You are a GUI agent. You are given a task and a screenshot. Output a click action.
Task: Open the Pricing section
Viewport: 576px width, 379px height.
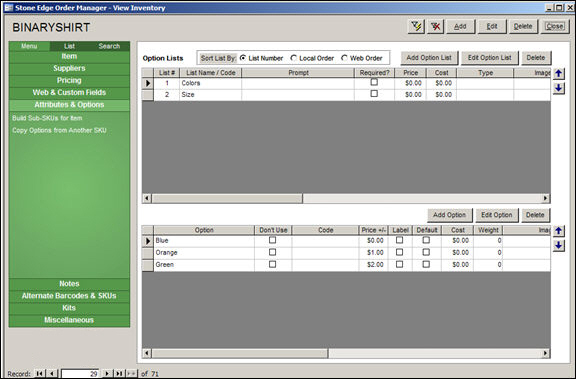[x=69, y=80]
